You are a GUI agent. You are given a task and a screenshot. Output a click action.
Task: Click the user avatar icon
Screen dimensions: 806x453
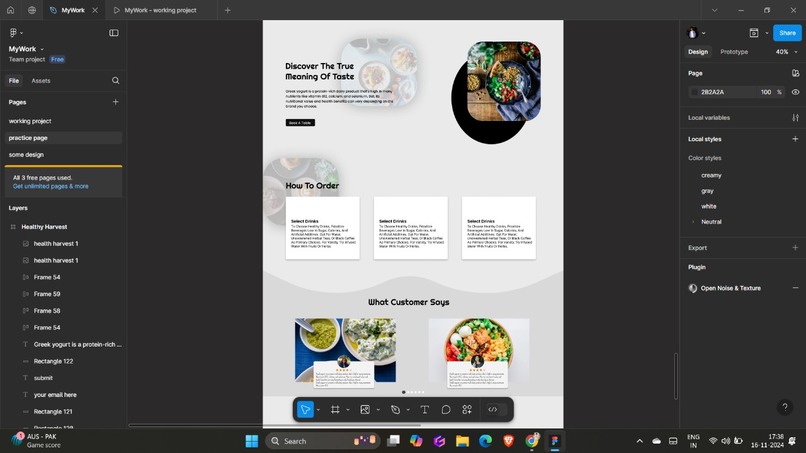tap(692, 33)
